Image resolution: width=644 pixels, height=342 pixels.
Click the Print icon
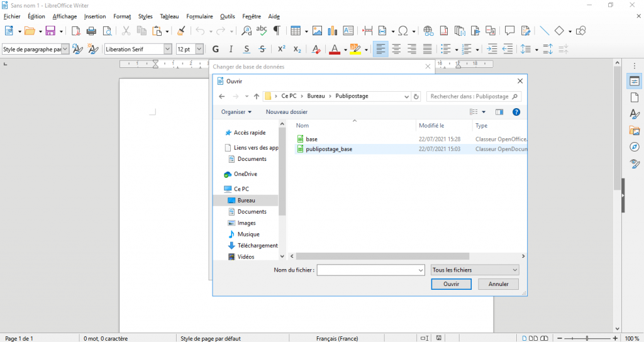(91, 31)
